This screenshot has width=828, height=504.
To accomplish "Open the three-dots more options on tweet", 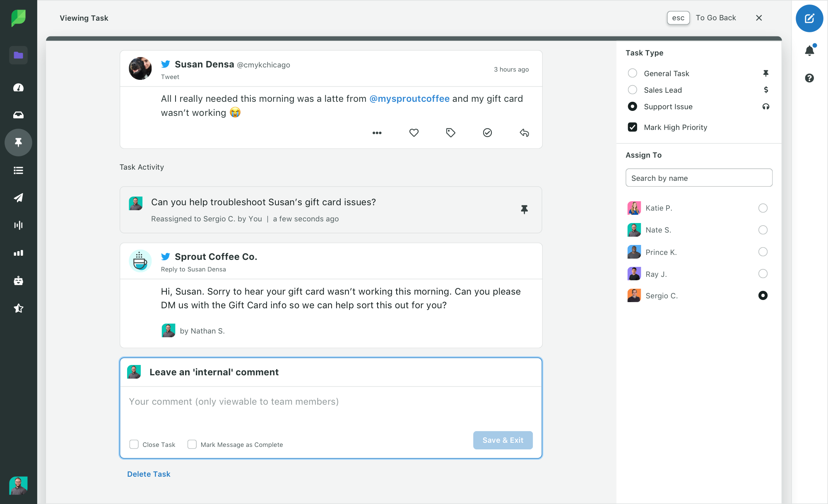I will tap(377, 133).
